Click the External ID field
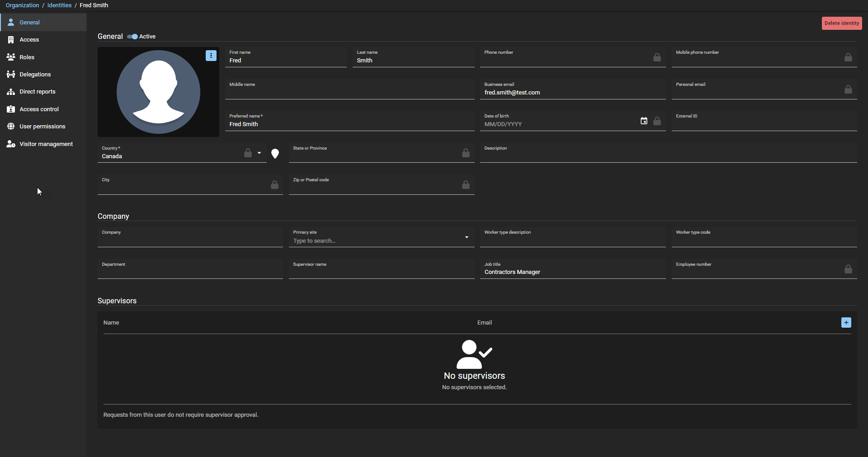Viewport: 868px width, 457px height. 764,121
